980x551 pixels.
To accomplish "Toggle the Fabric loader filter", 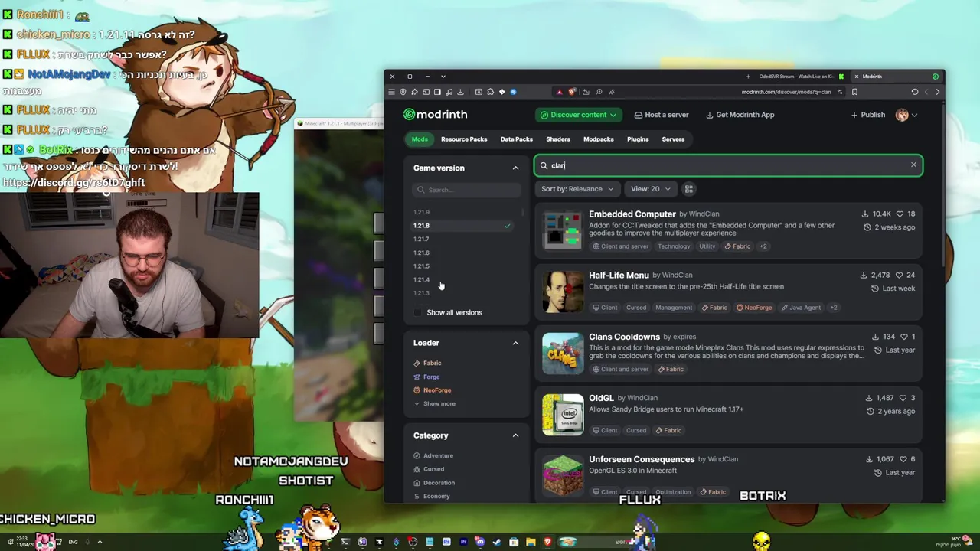I will point(427,363).
